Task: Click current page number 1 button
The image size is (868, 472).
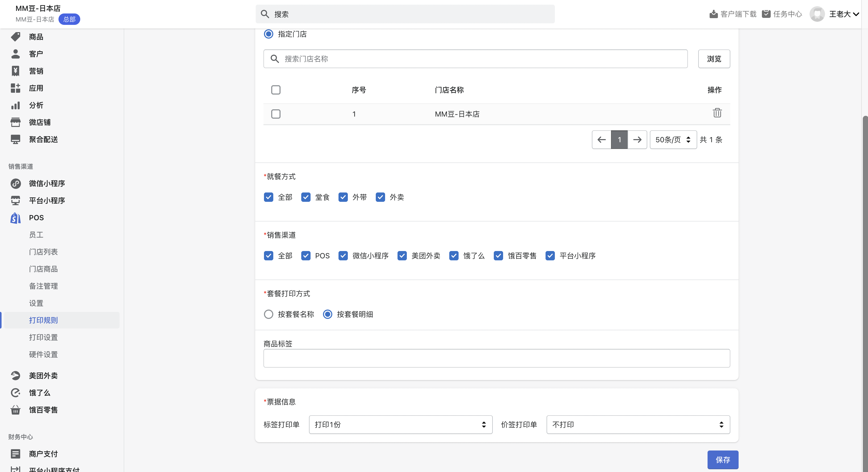Action: [x=619, y=140]
